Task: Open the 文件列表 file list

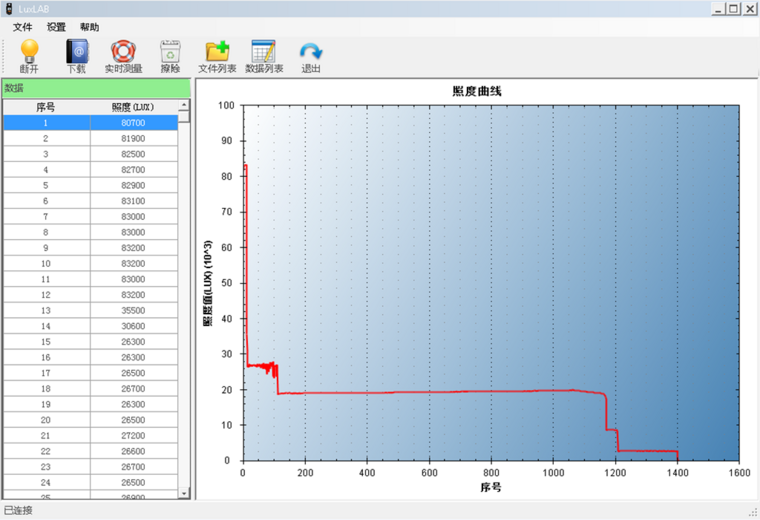Action: coord(217,56)
